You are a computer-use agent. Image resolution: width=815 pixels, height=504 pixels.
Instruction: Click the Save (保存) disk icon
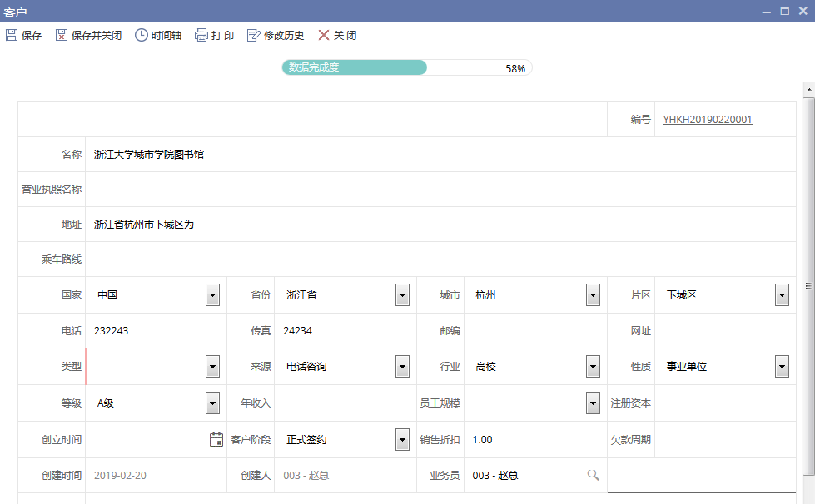coord(12,36)
